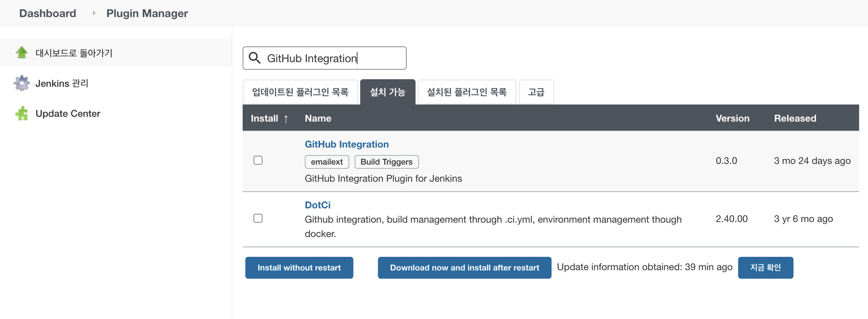
Task: Click Download now and install after restart
Action: point(464,268)
